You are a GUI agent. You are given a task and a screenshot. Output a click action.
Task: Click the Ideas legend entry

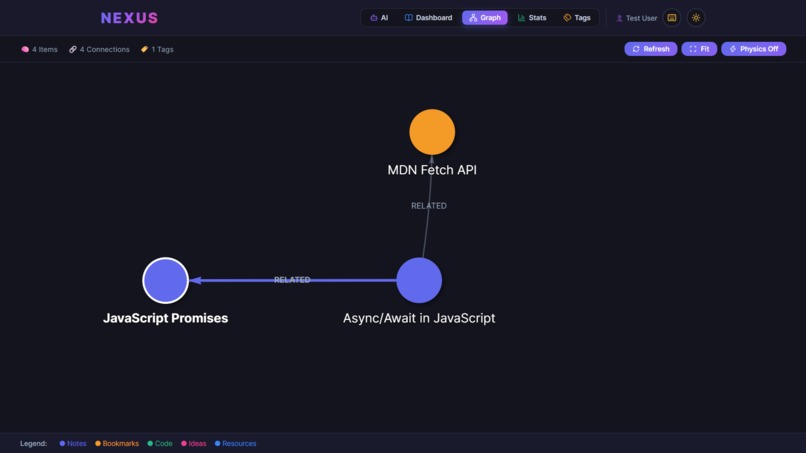point(194,443)
